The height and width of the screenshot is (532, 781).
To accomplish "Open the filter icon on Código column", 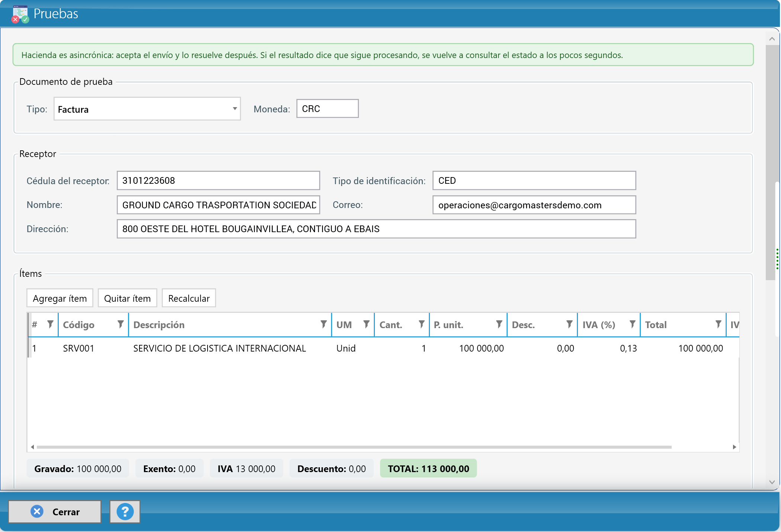I will [120, 324].
